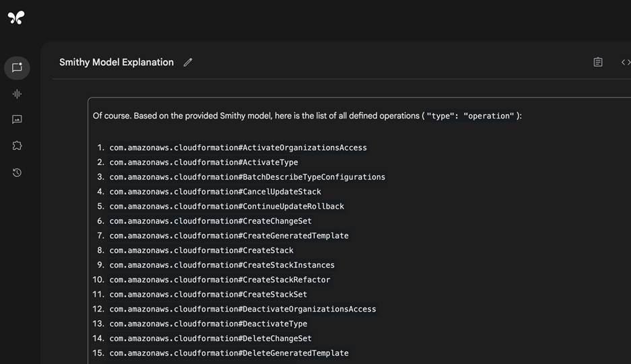Select list item BatchDescribeTypeConfigurations
This screenshot has width=631, height=364.
[x=248, y=177]
